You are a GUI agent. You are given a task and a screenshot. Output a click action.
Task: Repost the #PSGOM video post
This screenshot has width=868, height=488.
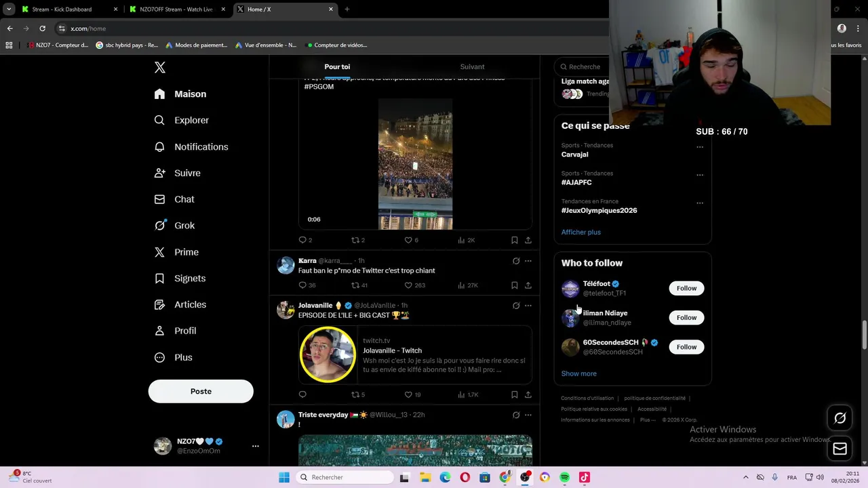(357, 240)
